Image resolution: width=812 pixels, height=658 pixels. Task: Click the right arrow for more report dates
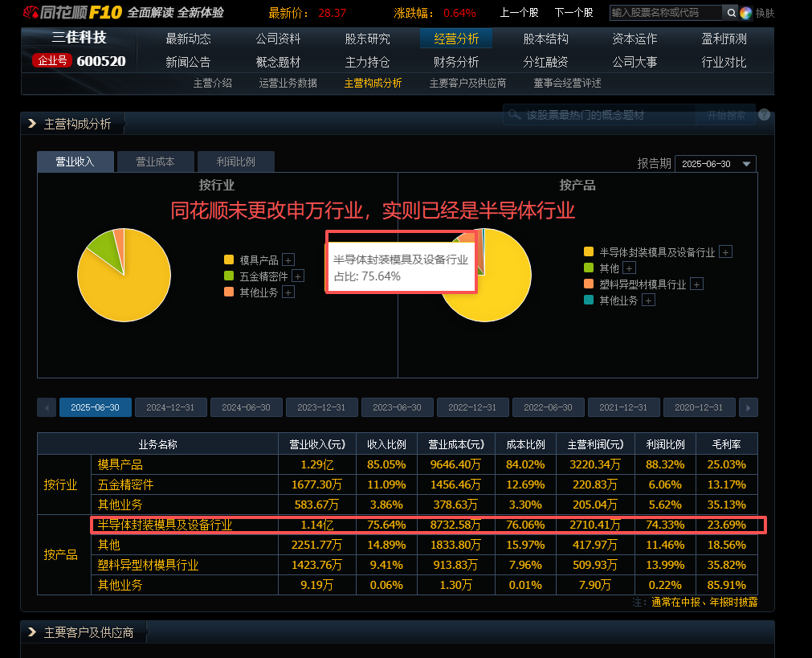click(x=748, y=407)
